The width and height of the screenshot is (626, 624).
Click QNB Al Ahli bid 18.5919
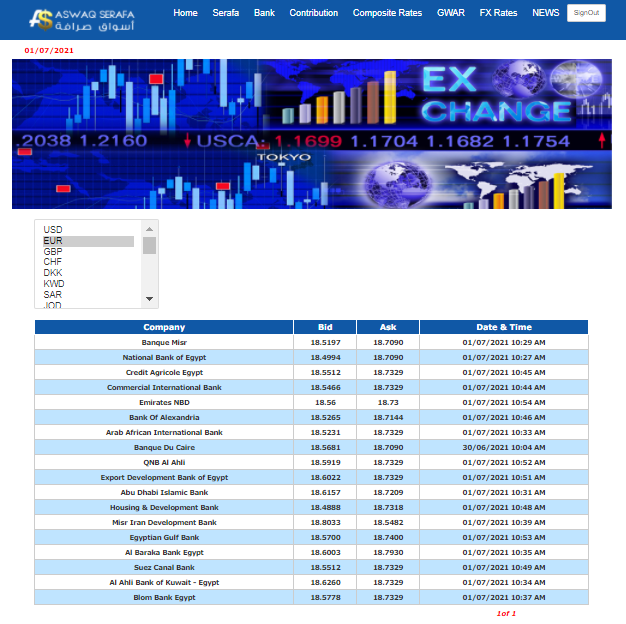coord(325,462)
